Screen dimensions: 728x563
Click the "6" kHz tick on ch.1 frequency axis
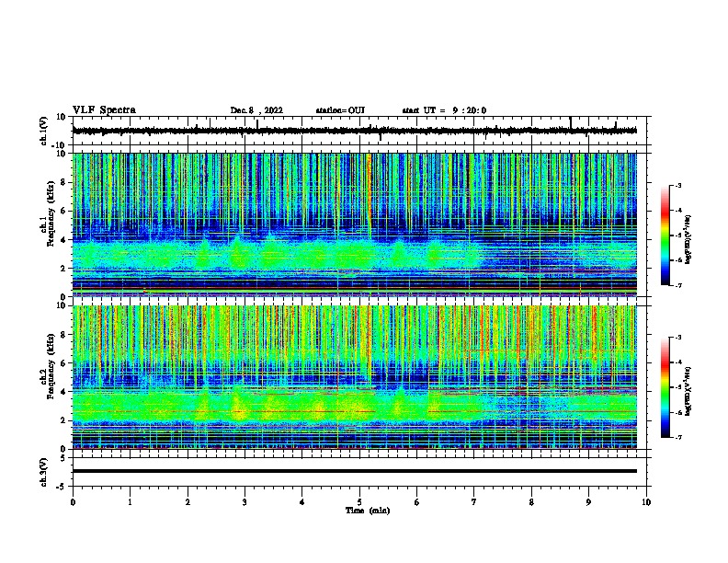64,211
